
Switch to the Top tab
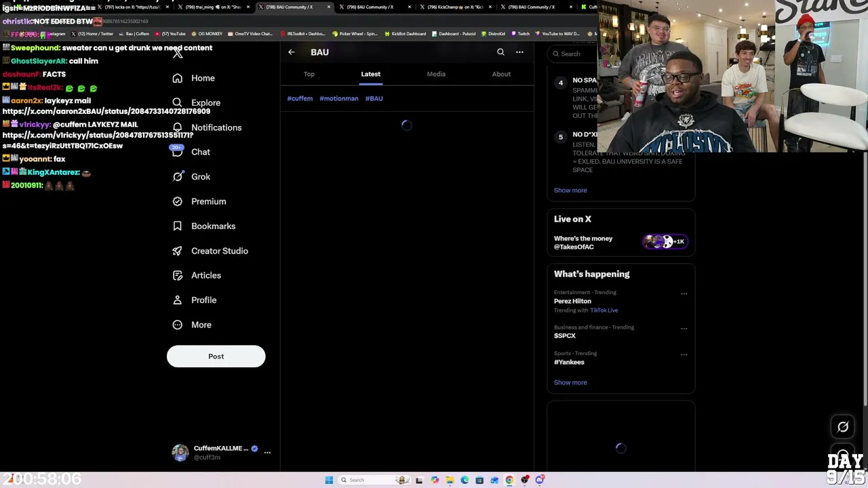[x=309, y=74]
